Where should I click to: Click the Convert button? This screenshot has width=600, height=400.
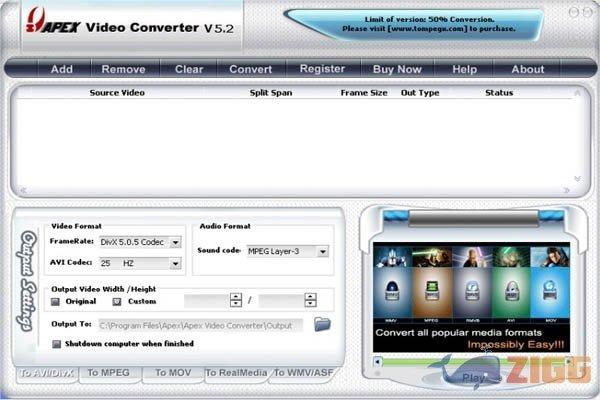coord(250,69)
